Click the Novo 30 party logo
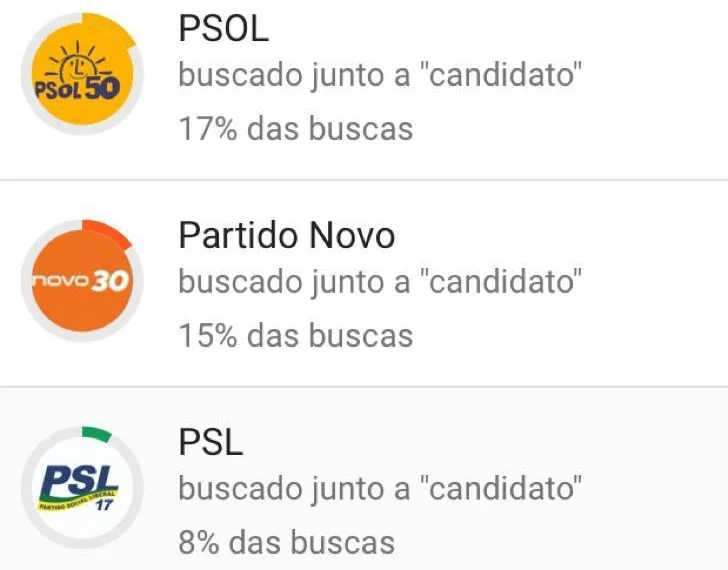The width and height of the screenshot is (728, 570). point(82,281)
